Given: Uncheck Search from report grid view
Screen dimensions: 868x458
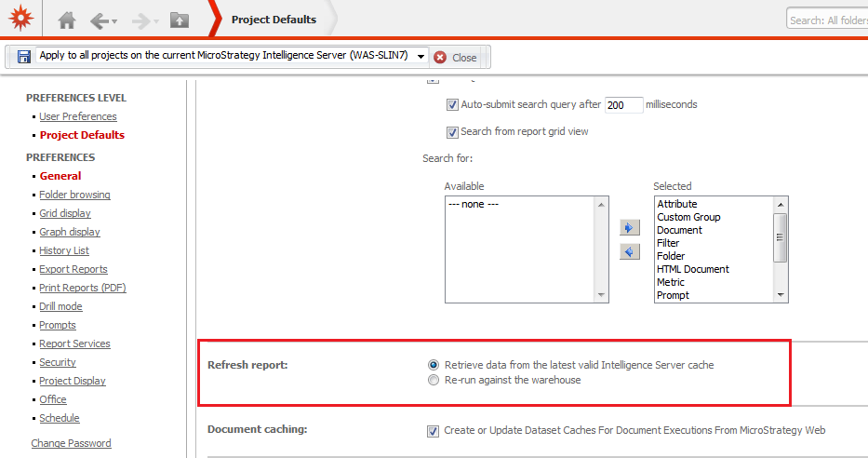Looking at the screenshot, I should (452, 132).
